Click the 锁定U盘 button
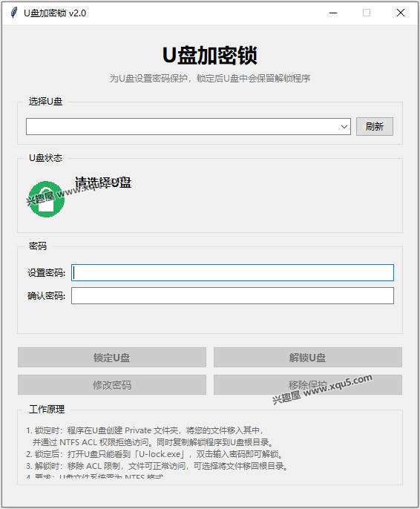Screen dimensions: 420x509 [112, 358]
